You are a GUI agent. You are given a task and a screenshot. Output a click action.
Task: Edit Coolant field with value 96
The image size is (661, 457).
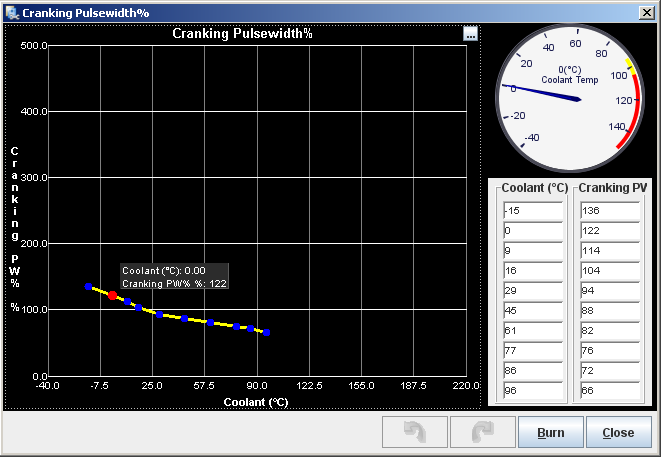533,391
